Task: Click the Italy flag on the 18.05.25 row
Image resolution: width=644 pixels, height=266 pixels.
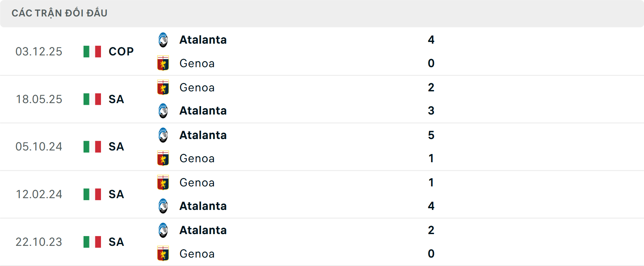Action: [x=92, y=99]
